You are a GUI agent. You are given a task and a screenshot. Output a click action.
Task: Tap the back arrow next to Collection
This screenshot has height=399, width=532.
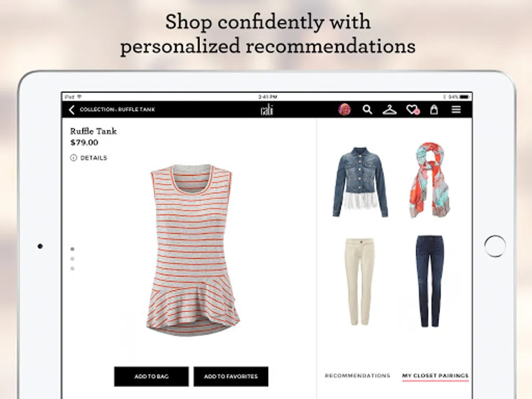click(x=72, y=110)
